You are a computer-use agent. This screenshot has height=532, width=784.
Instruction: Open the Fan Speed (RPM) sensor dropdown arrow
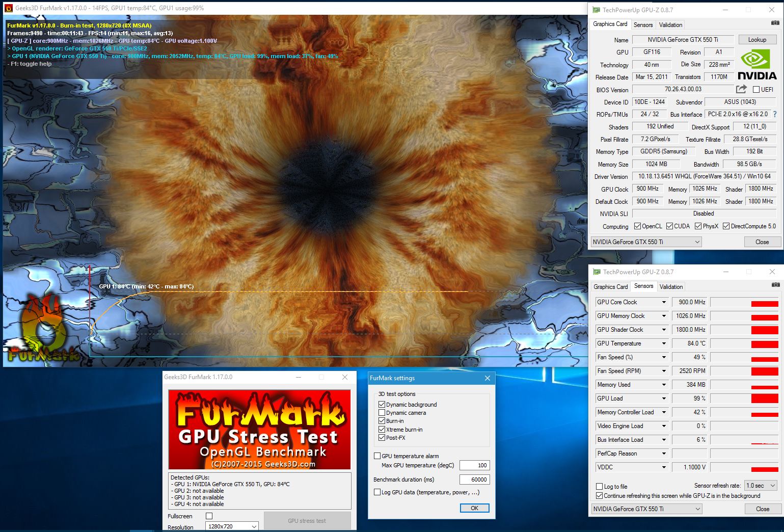664,371
